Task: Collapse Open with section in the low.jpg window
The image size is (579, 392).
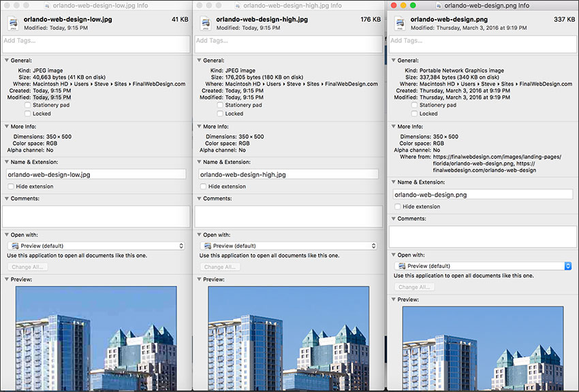Action: pyautogui.click(x=7, y=235)
